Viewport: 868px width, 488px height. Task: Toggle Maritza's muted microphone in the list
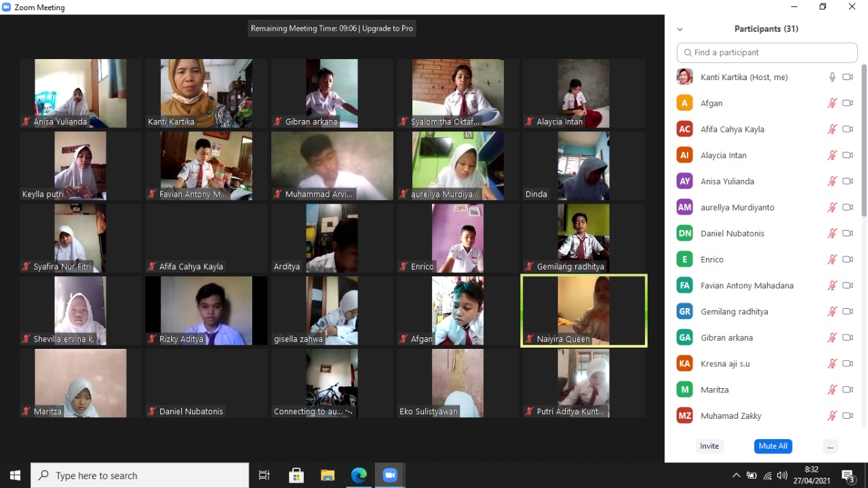pyautogui.click(x=832, y=390)
